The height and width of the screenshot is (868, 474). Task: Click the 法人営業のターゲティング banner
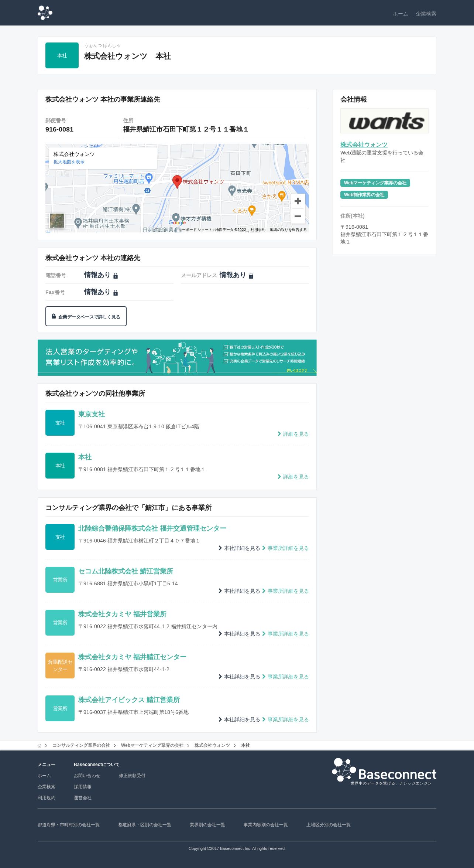click(177, 358)
